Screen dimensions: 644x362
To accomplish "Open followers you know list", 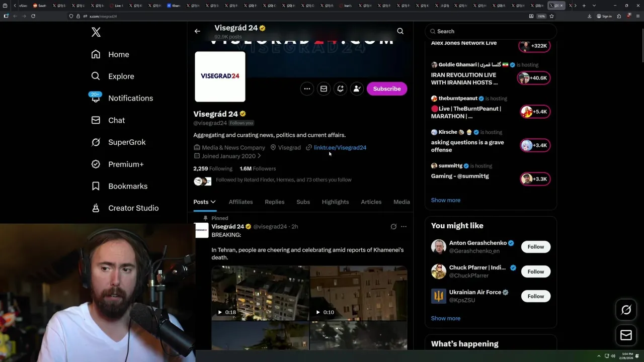I will tap(284, 179).
